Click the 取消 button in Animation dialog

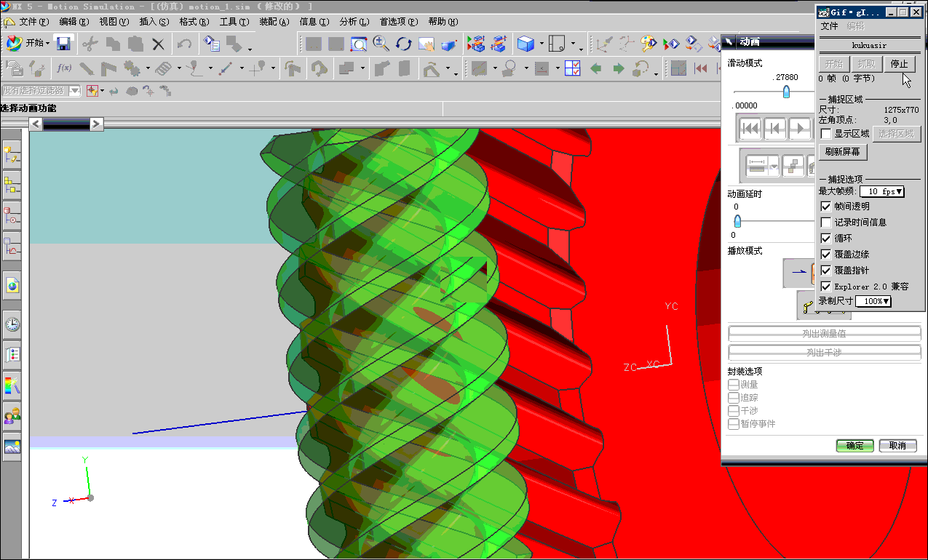(898, 446)
